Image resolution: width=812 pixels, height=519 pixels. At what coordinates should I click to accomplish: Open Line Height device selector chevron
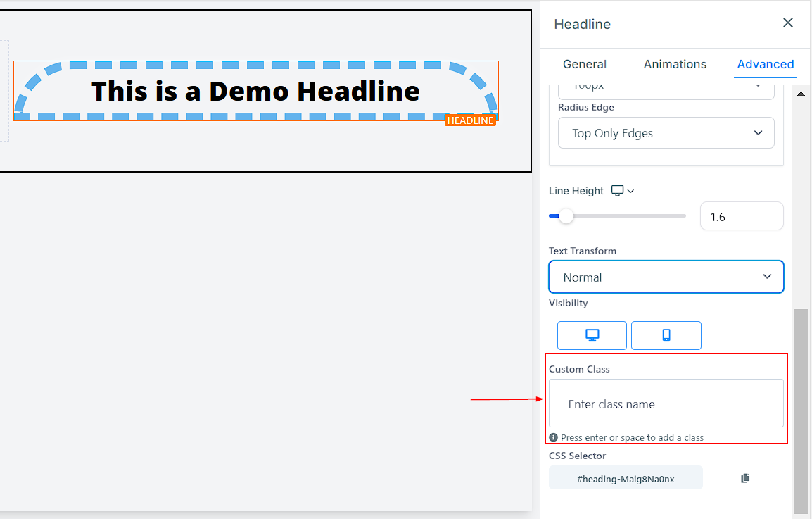630,192
